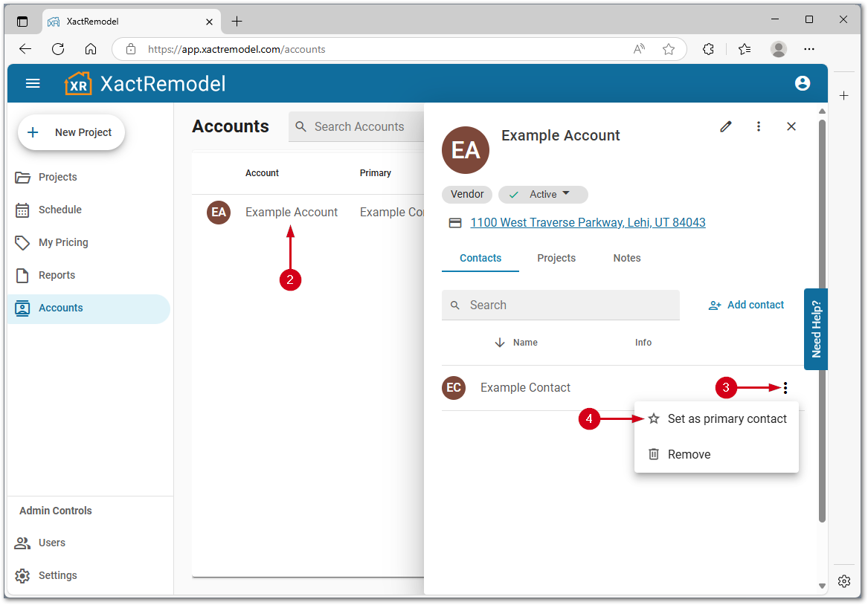Click the browser address bar URL
868x605 pixels.
pos(237,49)
